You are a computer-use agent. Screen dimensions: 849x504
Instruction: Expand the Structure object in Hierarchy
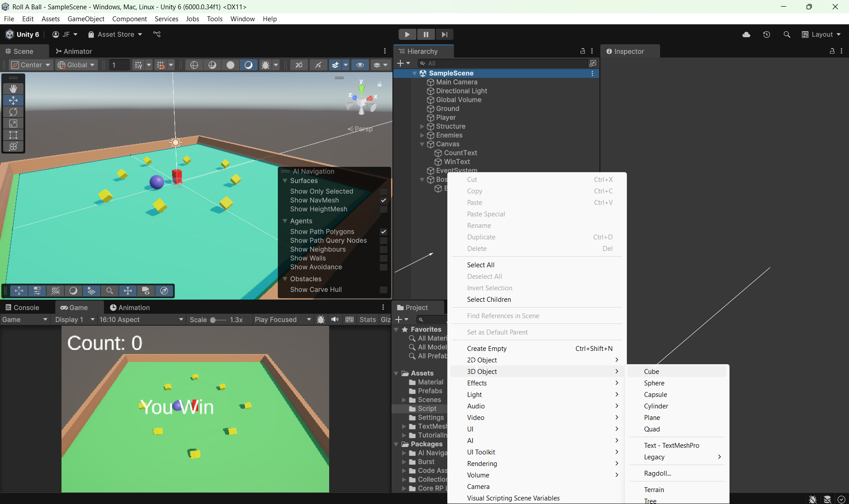[x=422, y=127]
